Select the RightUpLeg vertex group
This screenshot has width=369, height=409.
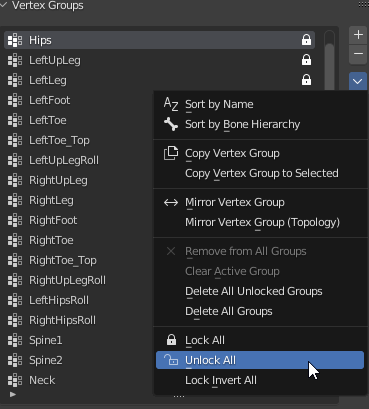[79, 180]
